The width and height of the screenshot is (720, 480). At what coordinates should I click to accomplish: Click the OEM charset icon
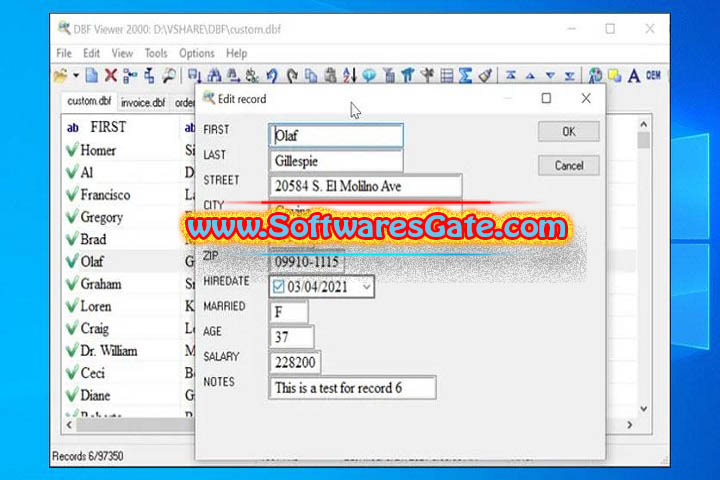tap(653, 75)
